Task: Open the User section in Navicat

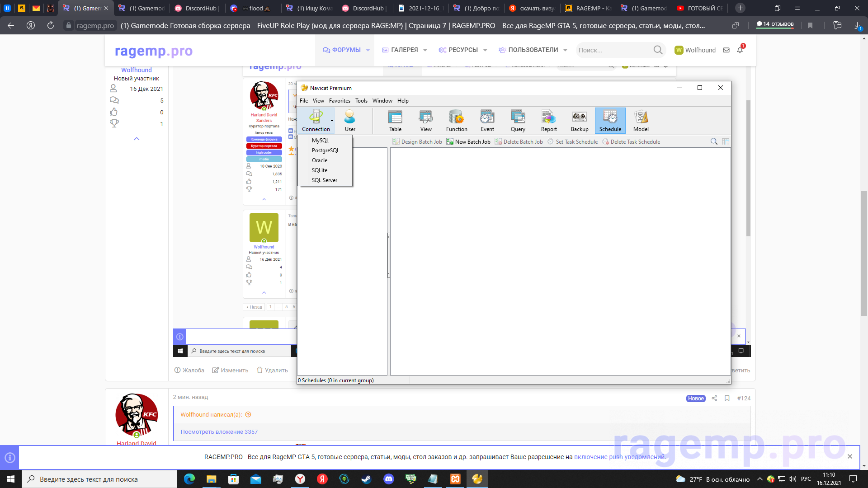Action: pos(350,120)
